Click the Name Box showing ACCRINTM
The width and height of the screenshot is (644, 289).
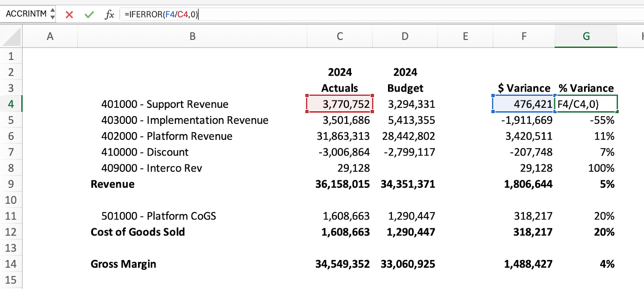[x=26, y=14]
